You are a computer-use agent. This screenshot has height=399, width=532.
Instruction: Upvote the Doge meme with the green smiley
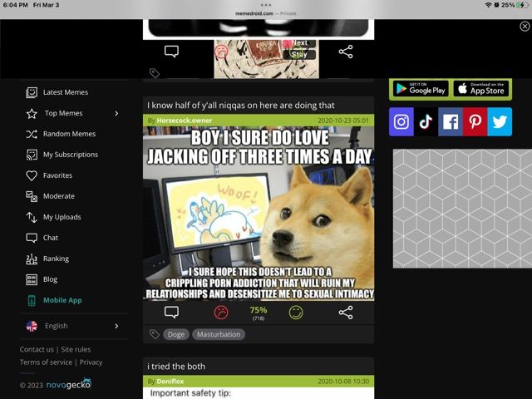296,313
